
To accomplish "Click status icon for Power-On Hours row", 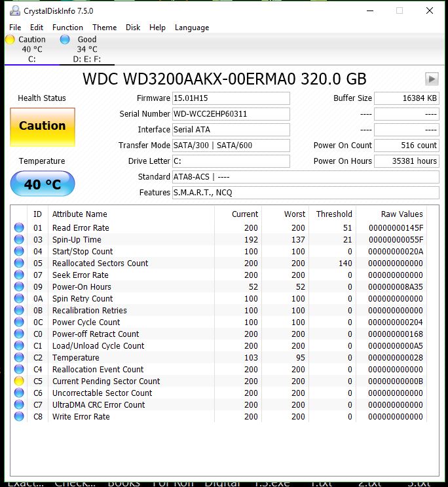I will [x=19, y=286].
